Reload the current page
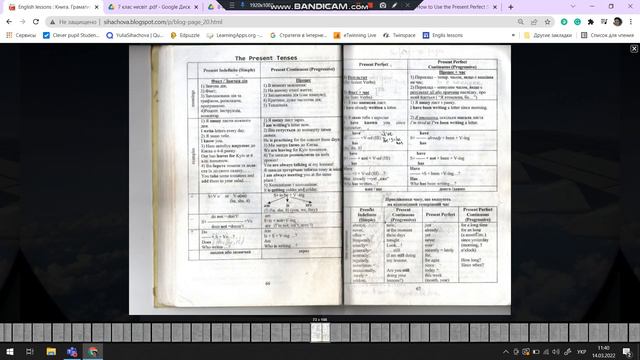640x360 pixels. click(x=36, y=22)
